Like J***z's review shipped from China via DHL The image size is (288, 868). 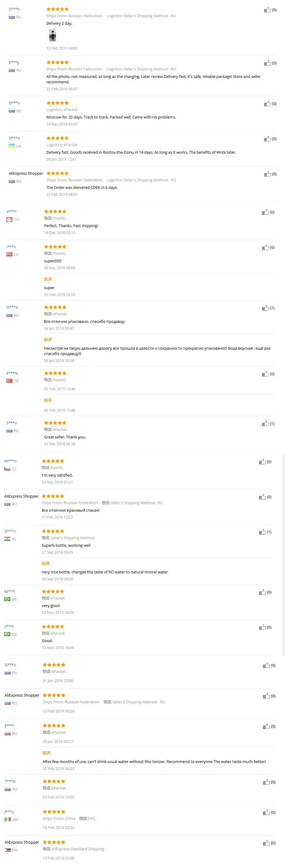(266, 812)
